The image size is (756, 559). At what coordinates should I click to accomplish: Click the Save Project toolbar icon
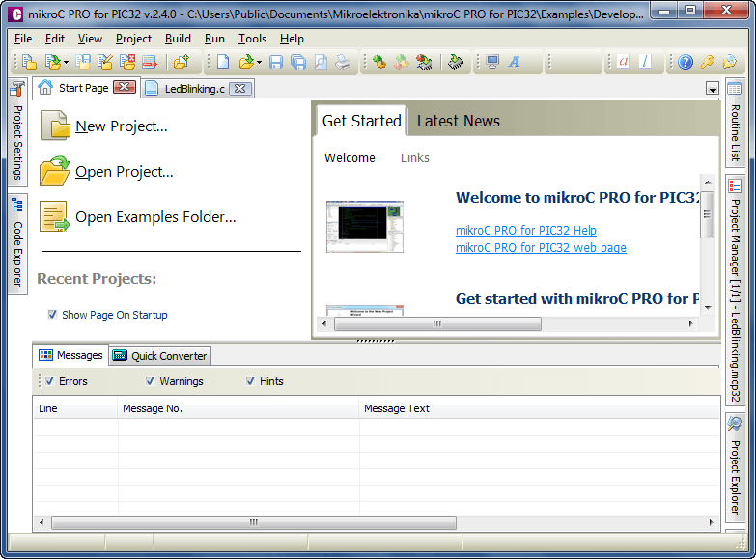[x=82, y=62]
